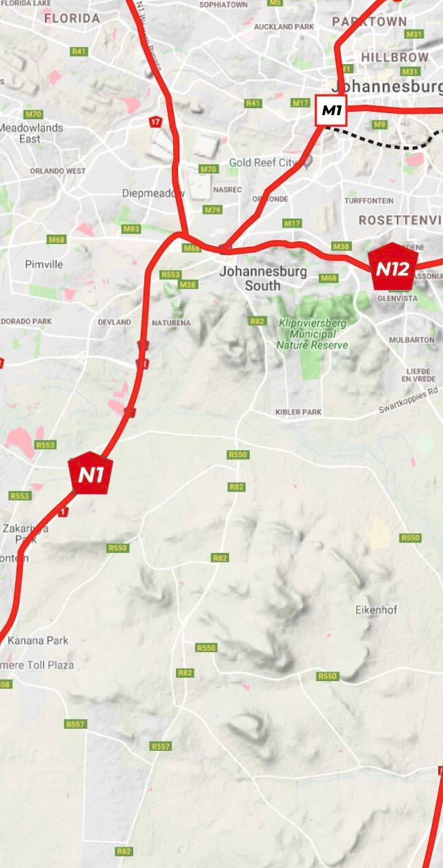Image resolution: width=443 pixels, height=868 pixels.
Task: Click the Pimville area label
Action: tap(44, 264)
